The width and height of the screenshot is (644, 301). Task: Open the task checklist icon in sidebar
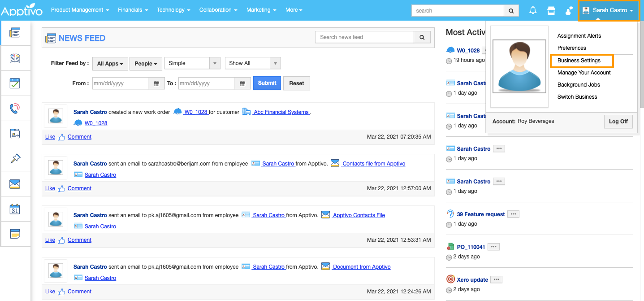click(15, 83)
